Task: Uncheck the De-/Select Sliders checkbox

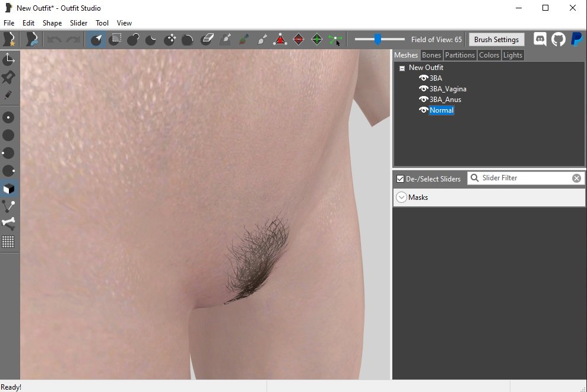Action: pos(400,179)
